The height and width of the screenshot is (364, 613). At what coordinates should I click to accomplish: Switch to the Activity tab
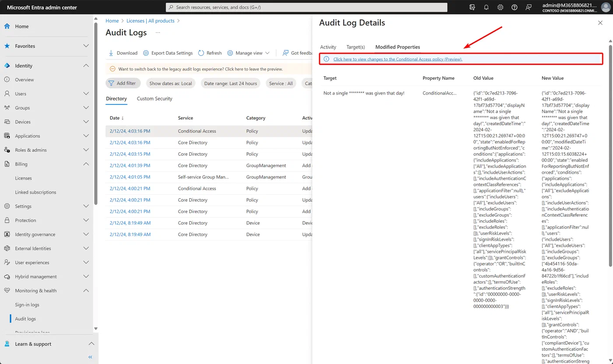pos(328,47)
